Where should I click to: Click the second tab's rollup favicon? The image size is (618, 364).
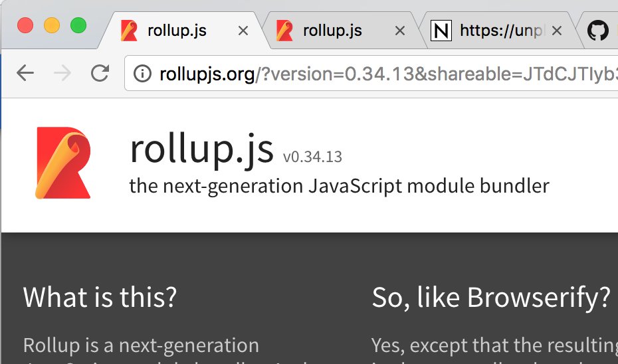(284, 31)
